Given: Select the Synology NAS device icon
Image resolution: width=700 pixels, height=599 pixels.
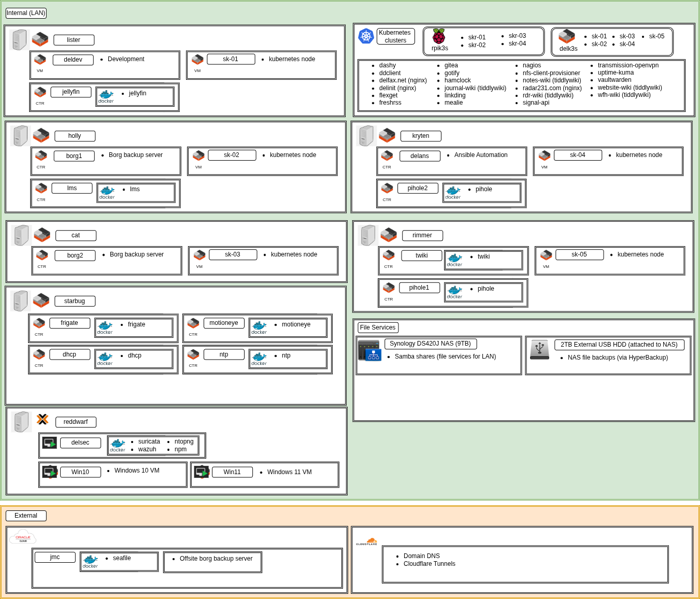Looking at the screenshot, I should pos(369,350).
